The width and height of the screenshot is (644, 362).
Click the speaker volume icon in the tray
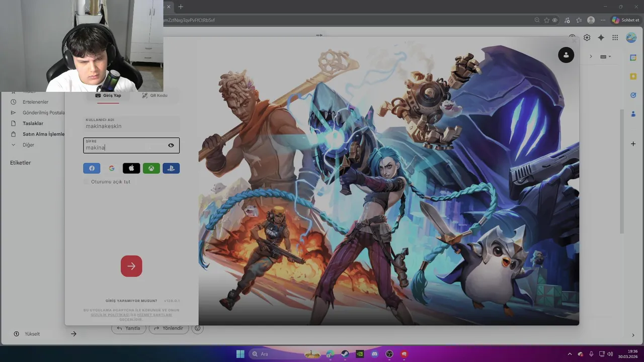610,354
